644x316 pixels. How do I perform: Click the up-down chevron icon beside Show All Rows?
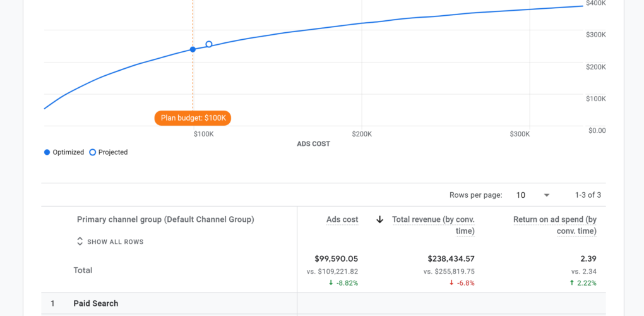point(80,241)
